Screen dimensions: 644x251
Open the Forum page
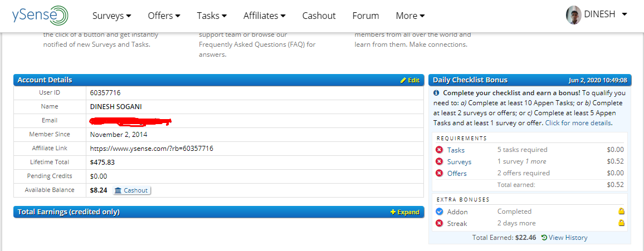click(x=365, y=16)
